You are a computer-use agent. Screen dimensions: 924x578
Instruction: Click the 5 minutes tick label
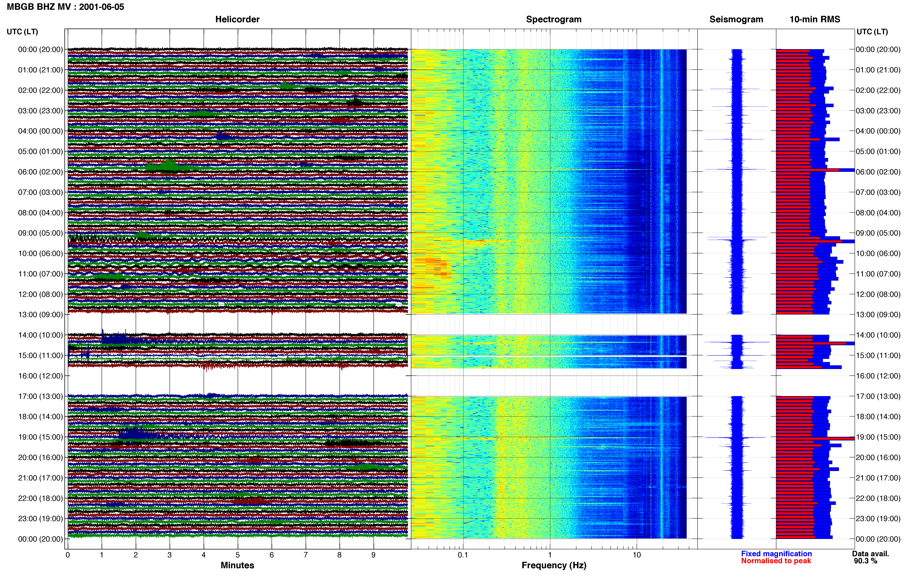pos(238,555)
